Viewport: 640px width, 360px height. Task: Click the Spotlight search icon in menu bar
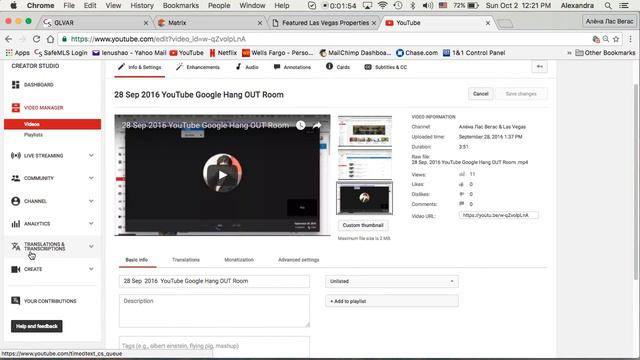608,5
